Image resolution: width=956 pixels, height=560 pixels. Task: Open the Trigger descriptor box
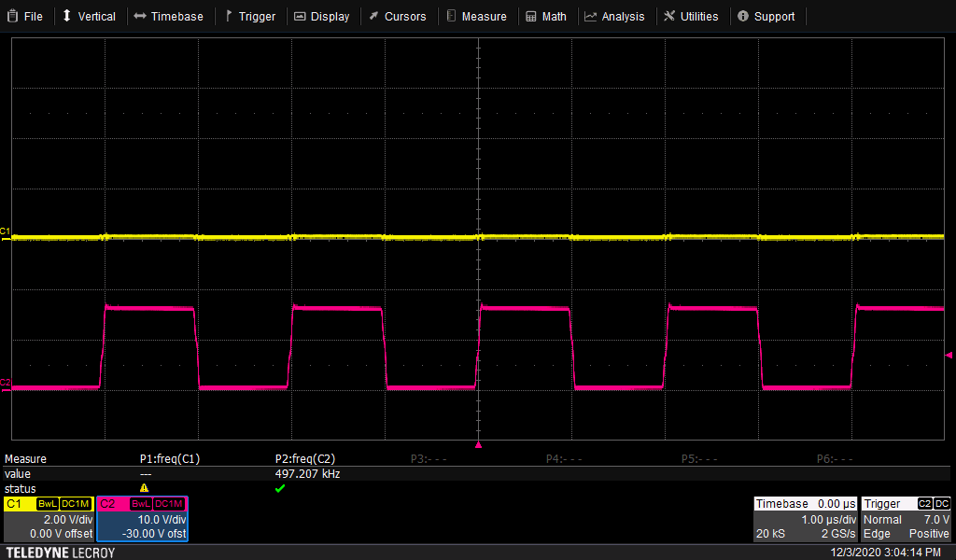click(906, 519)
